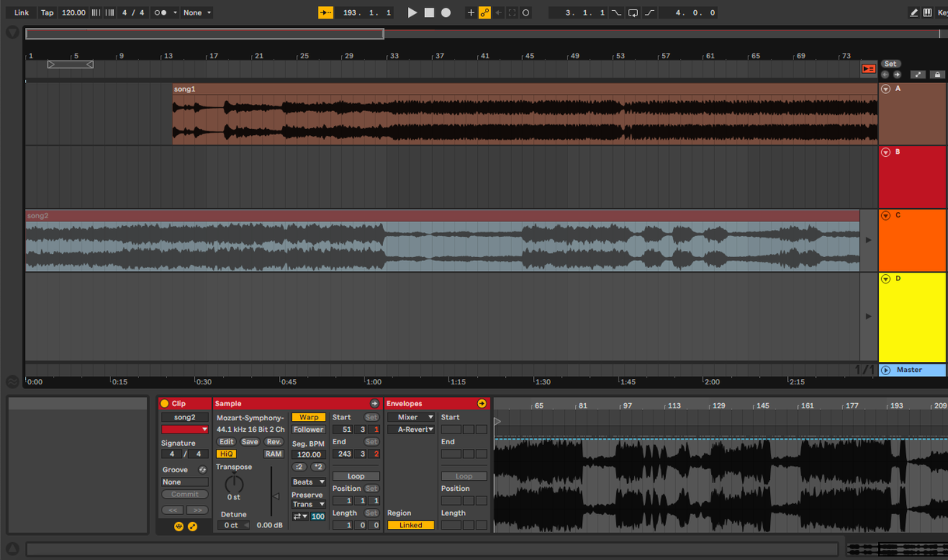Image resolution: width=948 pixels, height=560 pixels.
Task: Click the tempo nudge down icon
Action: pyautogui.click(x=96, y=12)
